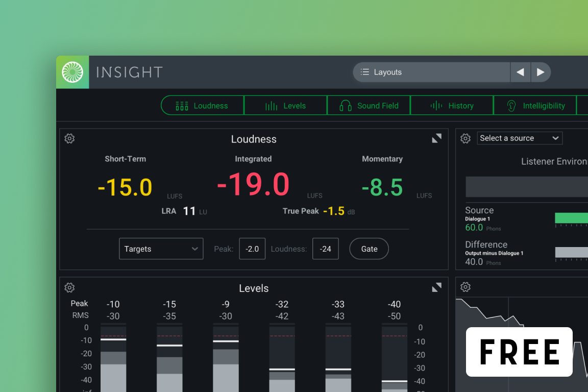This screenshot has width=588, height=392.
Task: Switch to the Loudness tab
Action: click(202, 105)
